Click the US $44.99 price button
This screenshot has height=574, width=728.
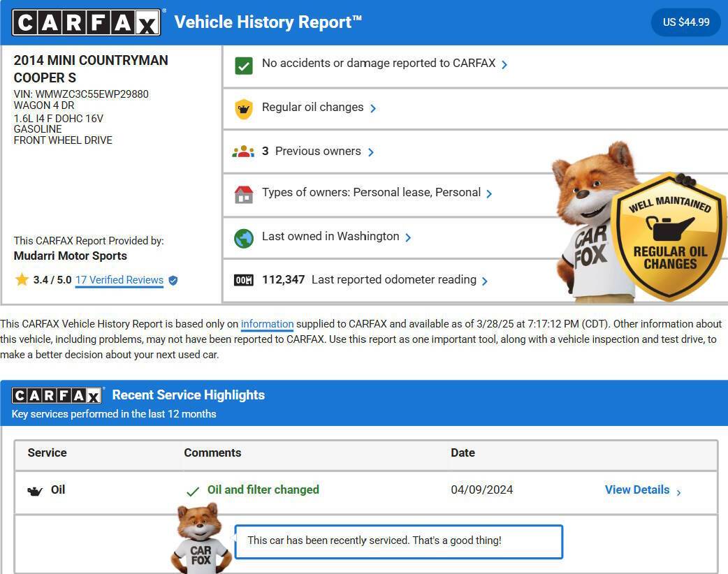click(686, 22)
